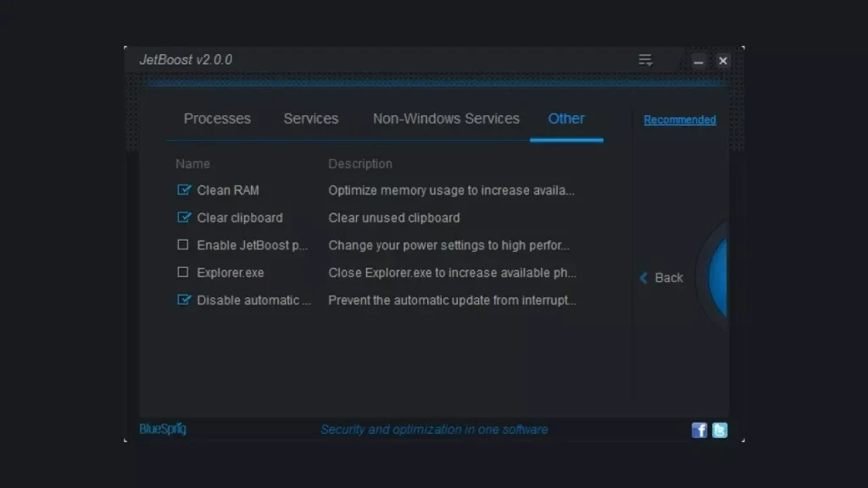868x488 pixels.
Task: Click the blue circular boost button
Action: [718, 277]
